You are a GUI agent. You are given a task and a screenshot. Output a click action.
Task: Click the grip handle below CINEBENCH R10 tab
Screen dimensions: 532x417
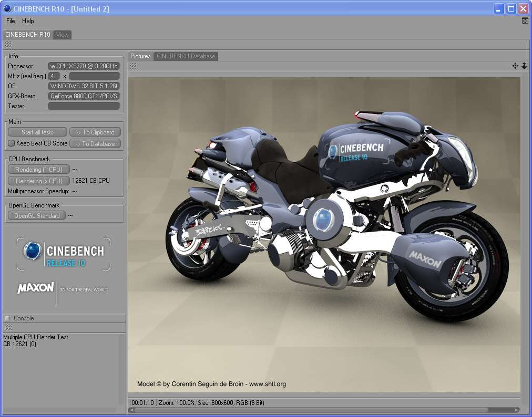point(8,45)
